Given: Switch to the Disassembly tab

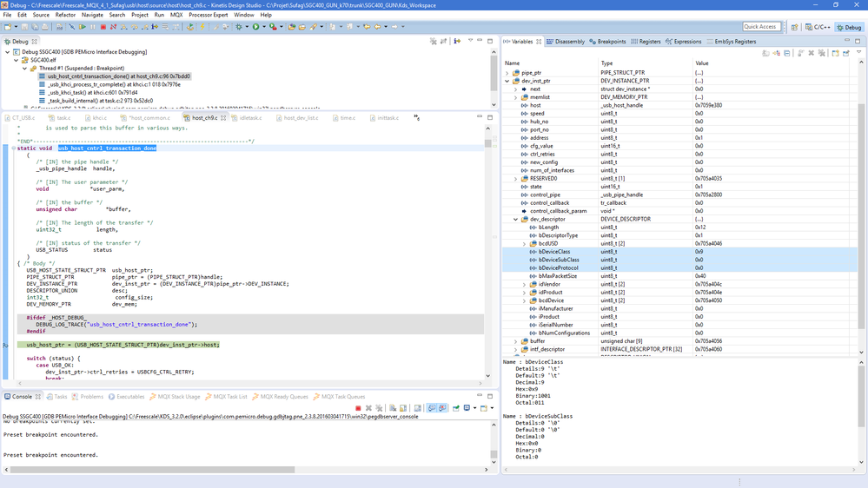Looking at the screenshot, I should point(565,42).
